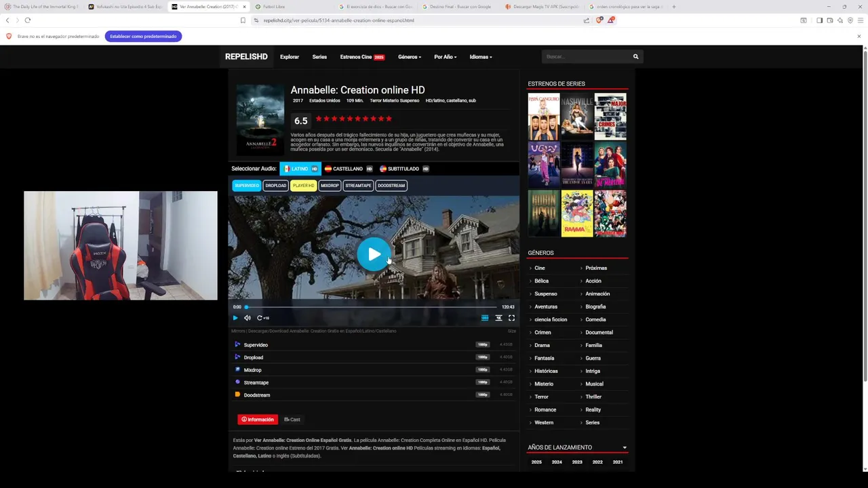This screenshot has height=488, width=868.
Task: Enter fullscreen with the fullscreen icon
Action: [511, 318]
